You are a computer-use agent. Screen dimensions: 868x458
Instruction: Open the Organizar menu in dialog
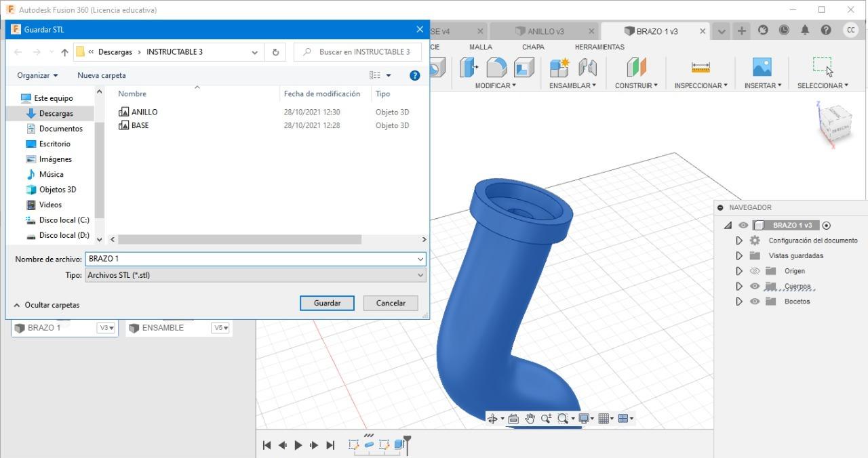(37, 75)
